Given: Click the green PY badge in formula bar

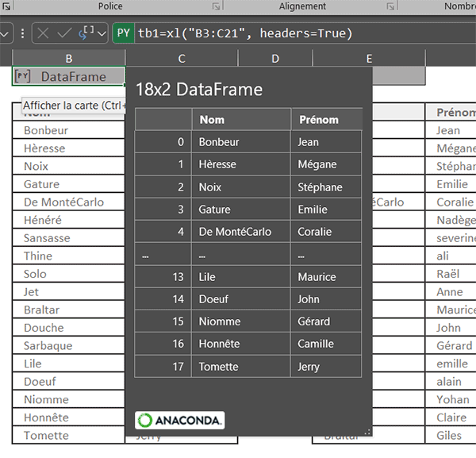Looking at the screenshot, I should 124,33.
